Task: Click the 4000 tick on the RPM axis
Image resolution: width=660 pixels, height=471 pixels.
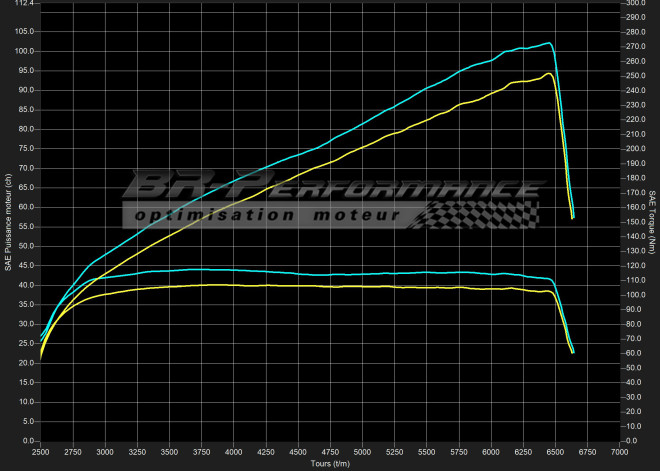Action: [x=233, y=453]
